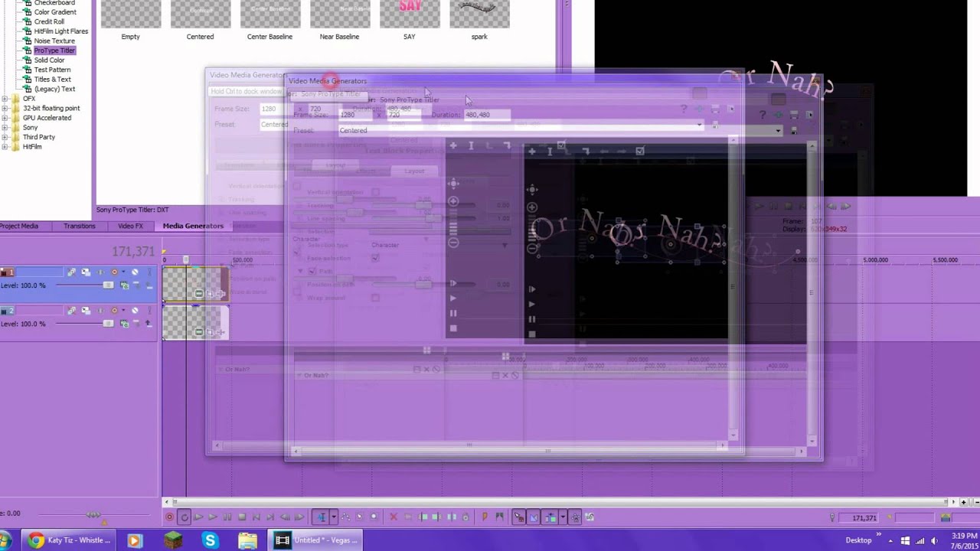Switch to the Transitions tab
Viewport: 980px width, 551px height.
pos(80,227)
